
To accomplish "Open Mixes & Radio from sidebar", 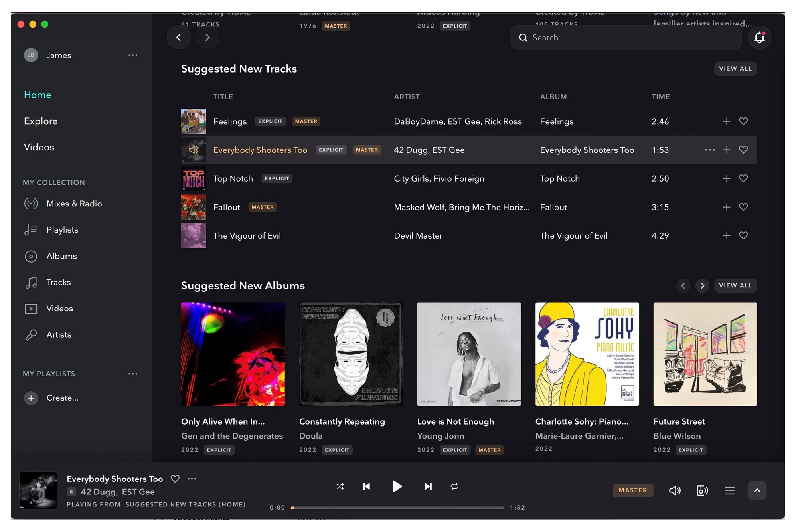I will click(74, 204).
